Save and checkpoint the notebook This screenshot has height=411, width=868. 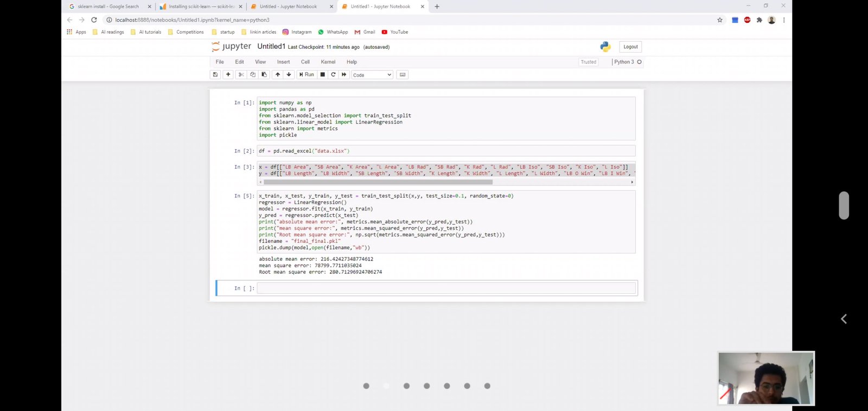215,75
